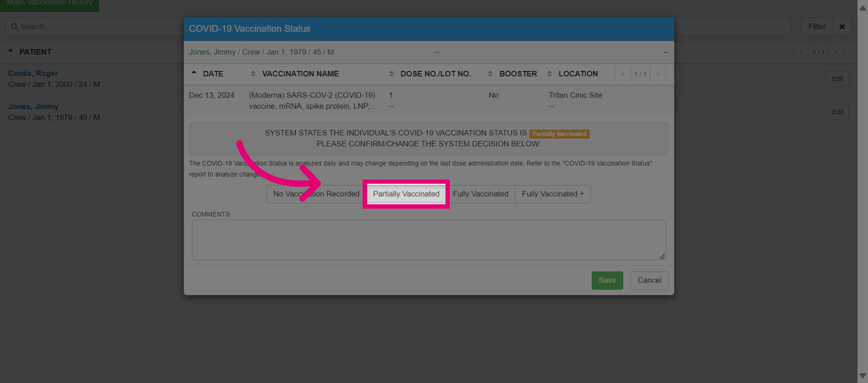Click the Partially Vaccinated orange badge
Screen dimensions: 868x383
tap(559, 134)
